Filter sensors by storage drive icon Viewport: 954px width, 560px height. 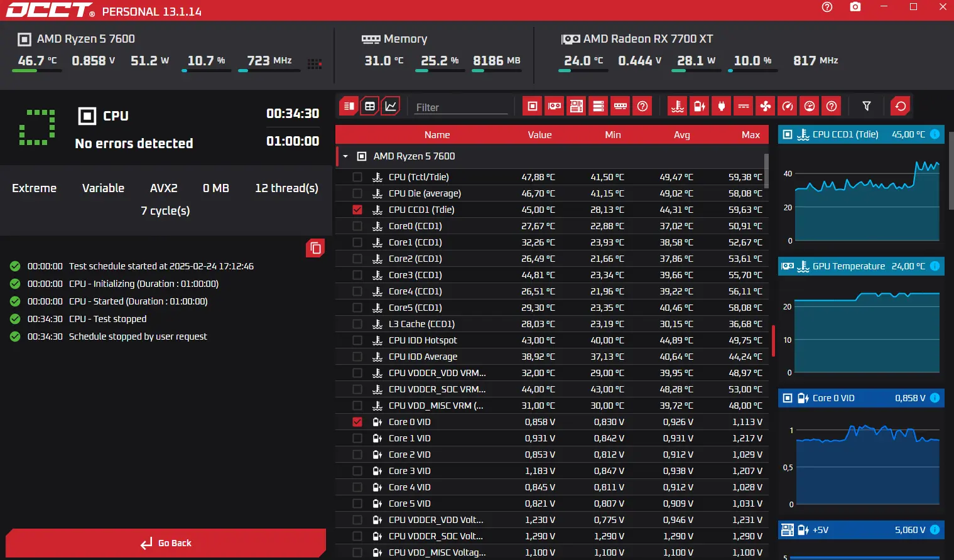(599, 106)
